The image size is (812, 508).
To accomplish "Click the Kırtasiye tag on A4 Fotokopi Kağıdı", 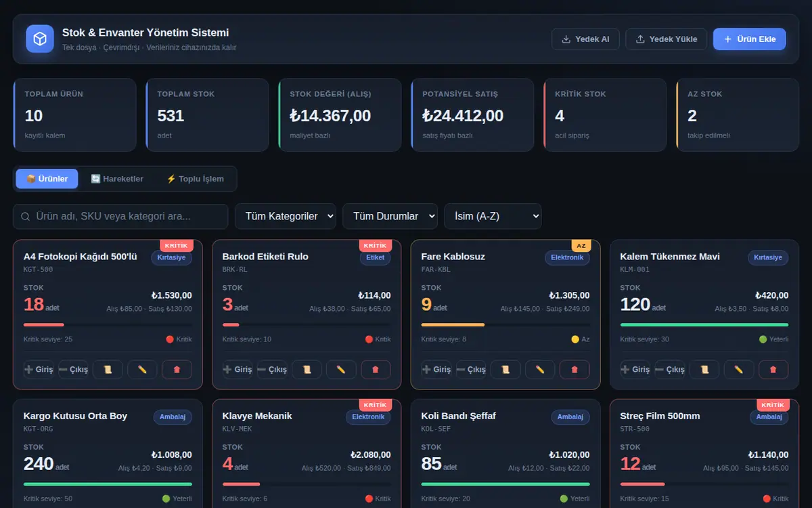I will pyautogui.click(x=171, y=257).
